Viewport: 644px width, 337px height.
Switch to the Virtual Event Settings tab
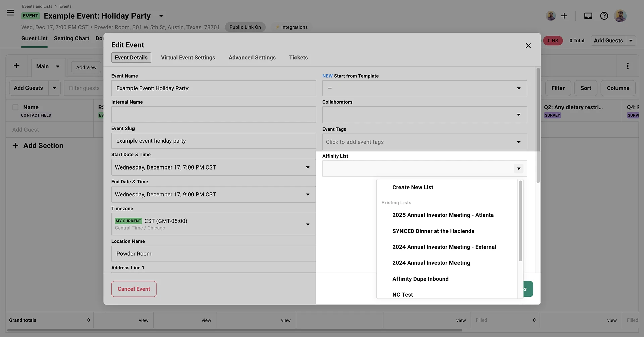[x=188, y=57]
